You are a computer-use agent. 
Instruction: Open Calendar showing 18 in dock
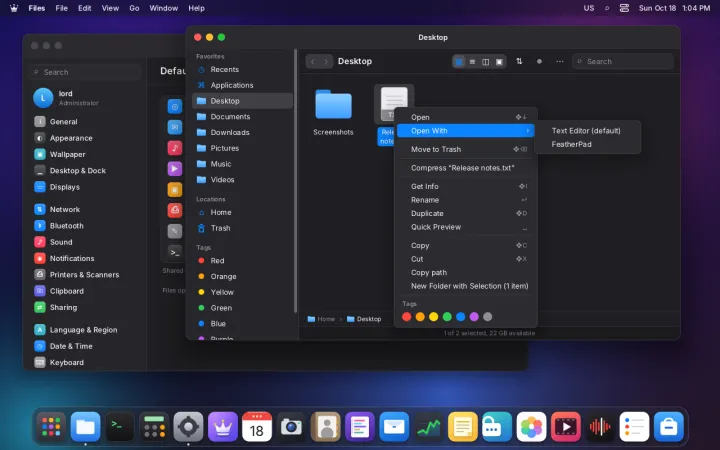[257, 427]
